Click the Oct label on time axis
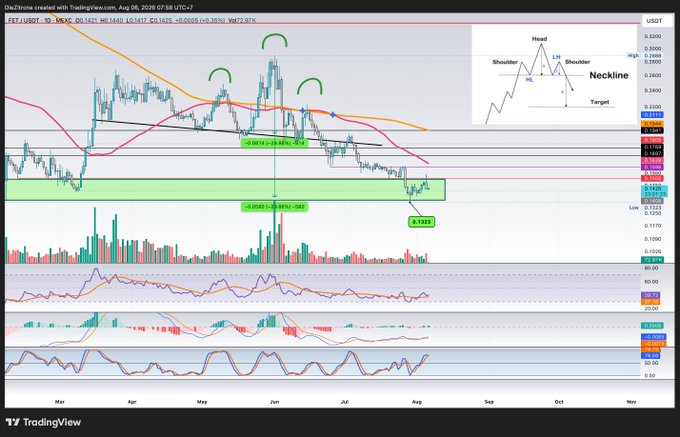 (559, 402)
